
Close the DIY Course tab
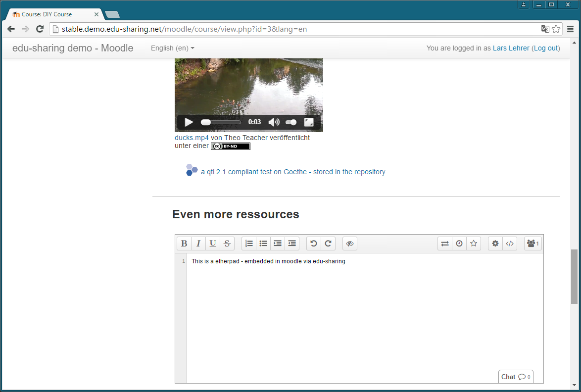pyautogui.click(x=97, y=14)
